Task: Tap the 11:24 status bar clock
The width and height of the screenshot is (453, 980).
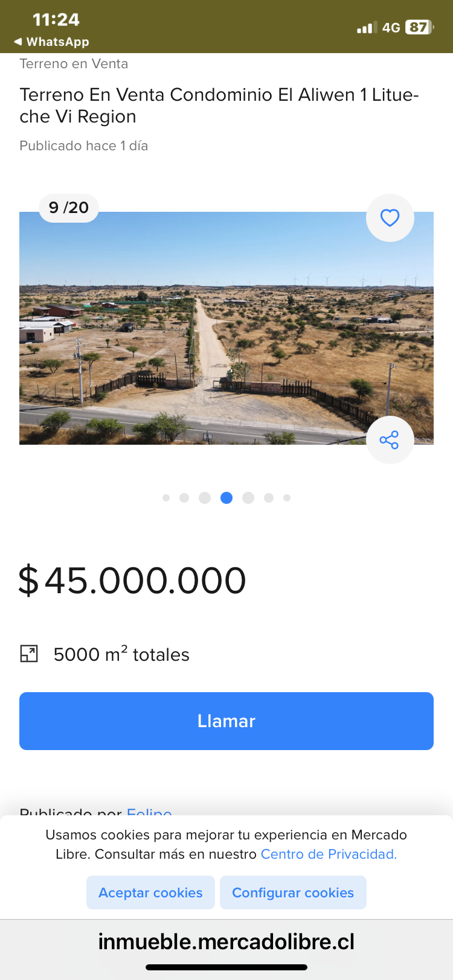Action: [56, 19]
